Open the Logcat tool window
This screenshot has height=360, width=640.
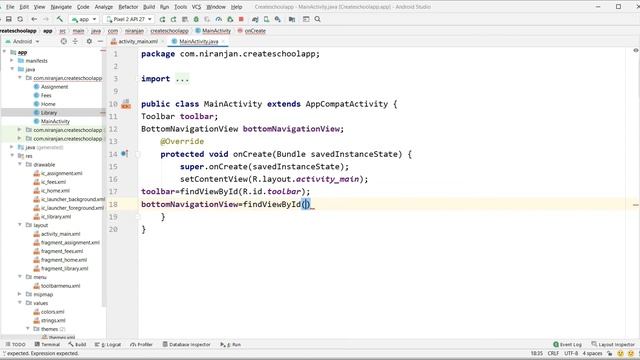[x=108, y=344]
